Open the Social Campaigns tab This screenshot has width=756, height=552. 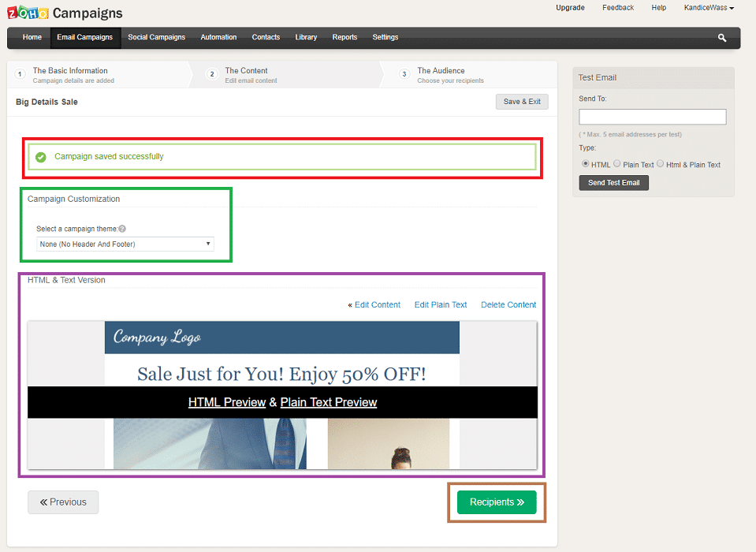[x=157, y=37]
